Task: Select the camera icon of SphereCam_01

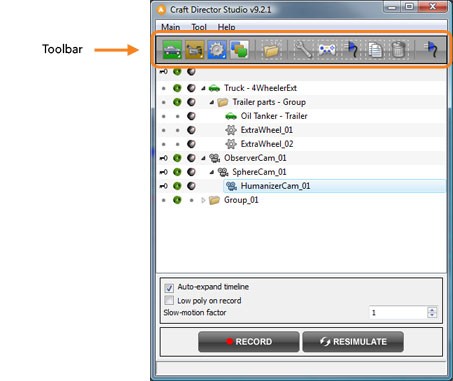Action: point(223,172)
